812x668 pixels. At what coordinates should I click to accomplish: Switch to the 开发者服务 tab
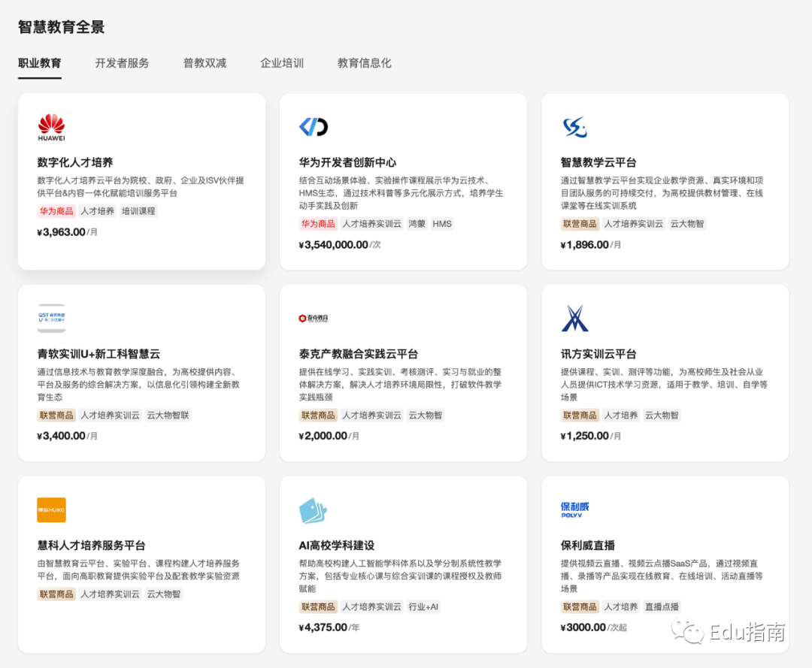(x=123, y=63)
